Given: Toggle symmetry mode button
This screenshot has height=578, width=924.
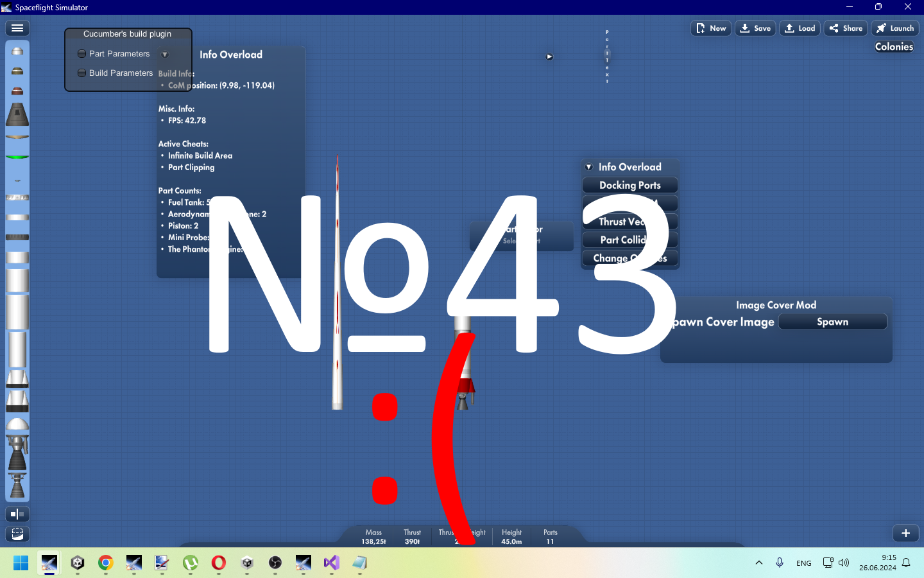Looking at the screenshot, I should point(17,514).
